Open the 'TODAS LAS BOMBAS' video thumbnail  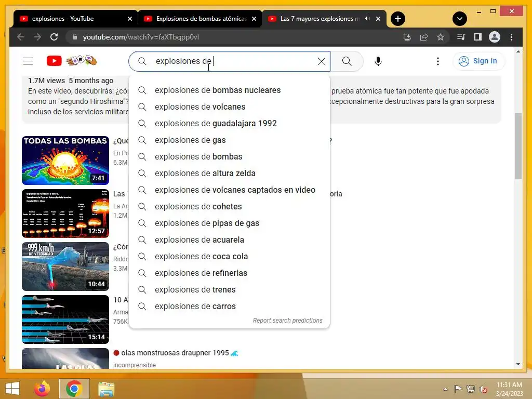coord(65,161)
